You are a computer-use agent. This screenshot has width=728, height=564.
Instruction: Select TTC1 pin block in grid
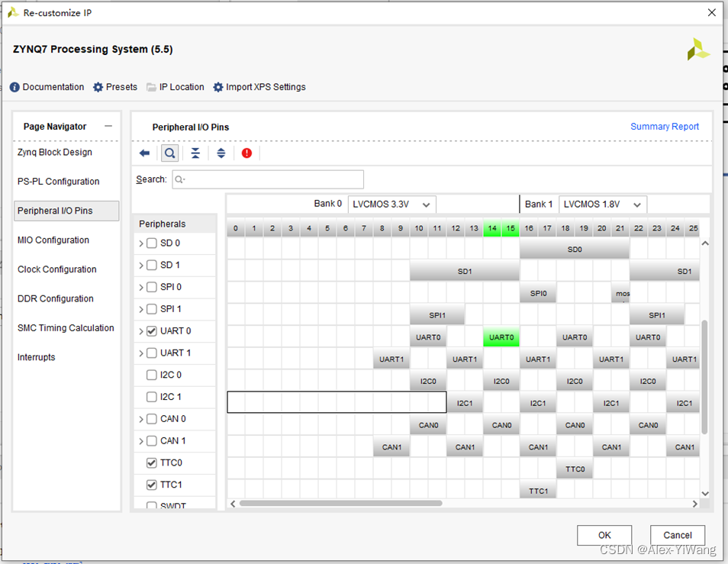538,490
